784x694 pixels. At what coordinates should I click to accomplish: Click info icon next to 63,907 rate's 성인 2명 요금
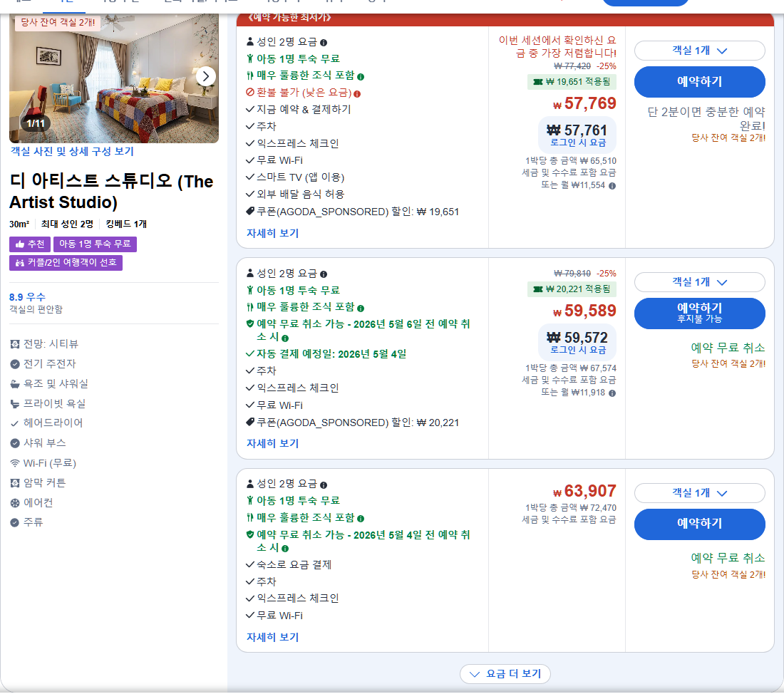click(324, 485)
